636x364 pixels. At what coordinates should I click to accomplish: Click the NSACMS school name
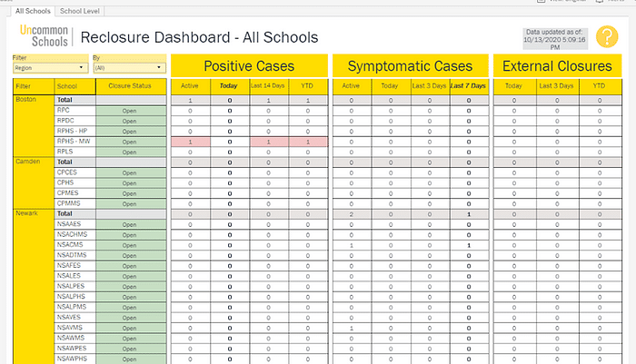click(x=71, y=245)
